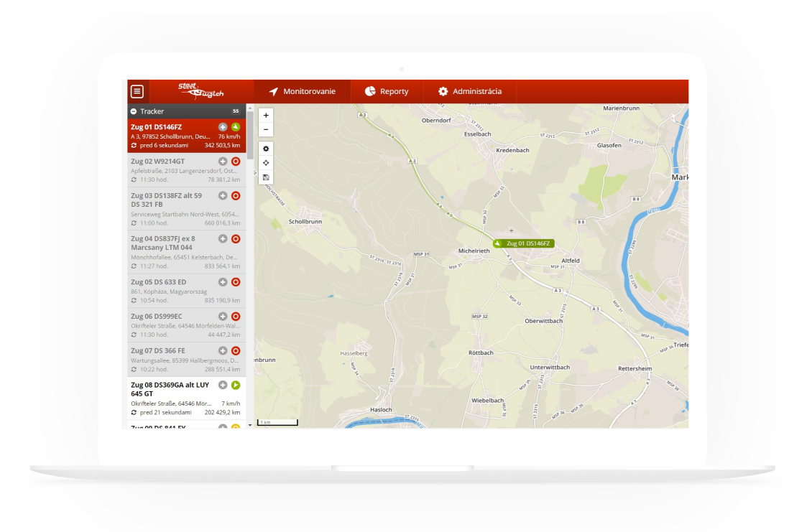Click green status icon for Zug 01 DS146FZ
The height and width of the screenshot is (532, 812).
(236, 127)
